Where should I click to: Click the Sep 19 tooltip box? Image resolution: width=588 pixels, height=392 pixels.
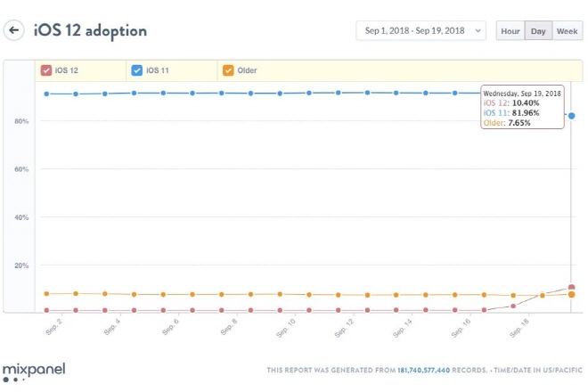point(522,107)
